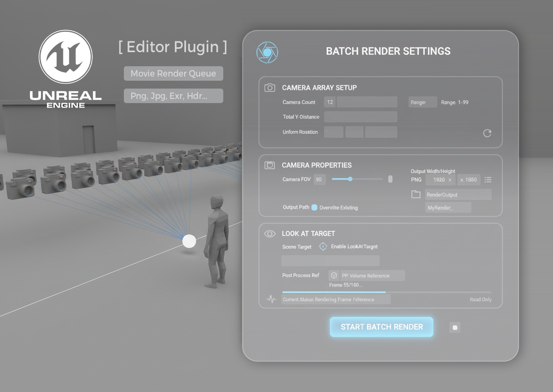Stop rendering with the square stop button
Image resolution: width=553 pixels, height=392 pixels.
coord(455,327)
